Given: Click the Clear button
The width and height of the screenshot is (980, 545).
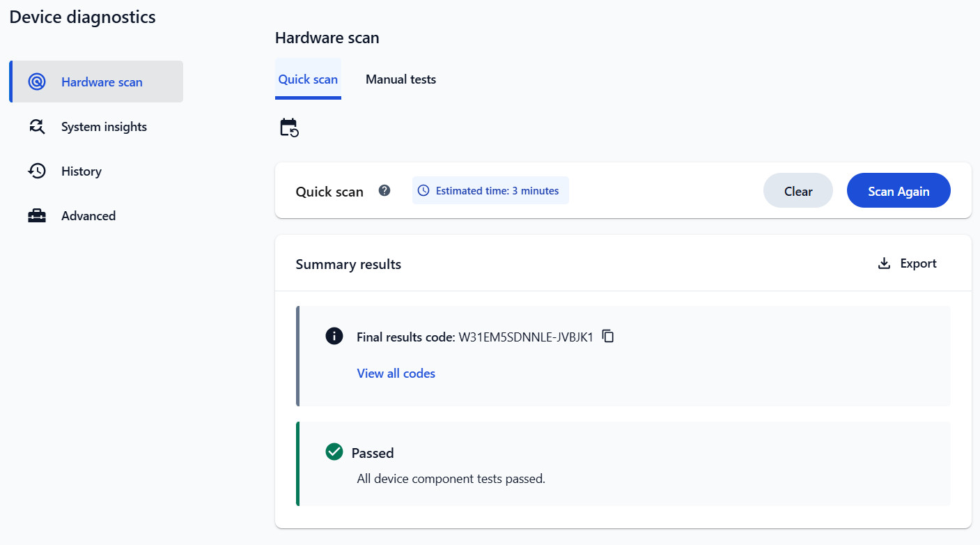Looking at the screenshot, I should [x=798, y=190].
